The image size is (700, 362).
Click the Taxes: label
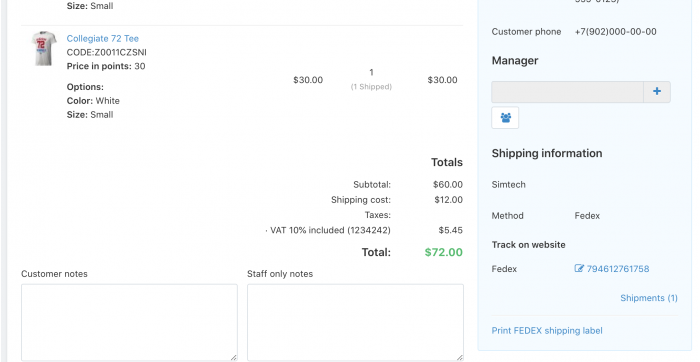click(x=378, y=215)
